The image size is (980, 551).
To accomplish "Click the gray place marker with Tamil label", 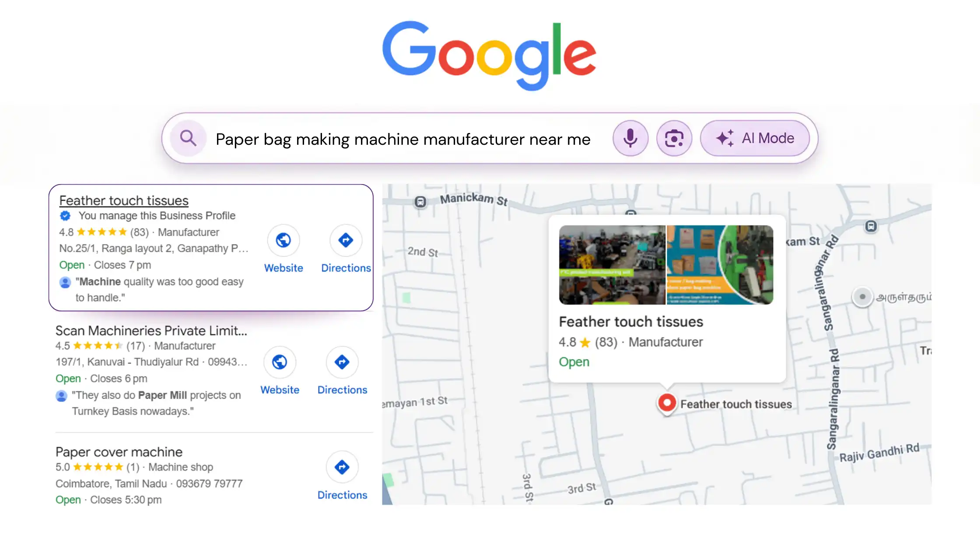I will point(862,297).
